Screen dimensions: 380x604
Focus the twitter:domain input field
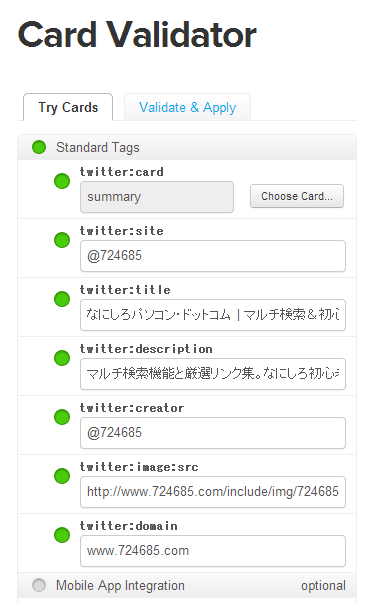213,551
